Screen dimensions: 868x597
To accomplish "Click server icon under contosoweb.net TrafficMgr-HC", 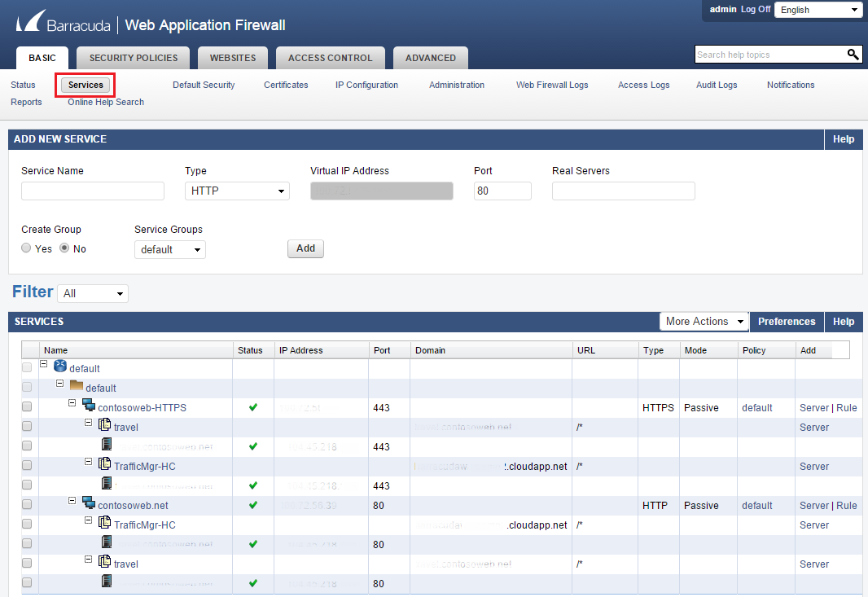I will pyautogui.click(x=107, y=542).
